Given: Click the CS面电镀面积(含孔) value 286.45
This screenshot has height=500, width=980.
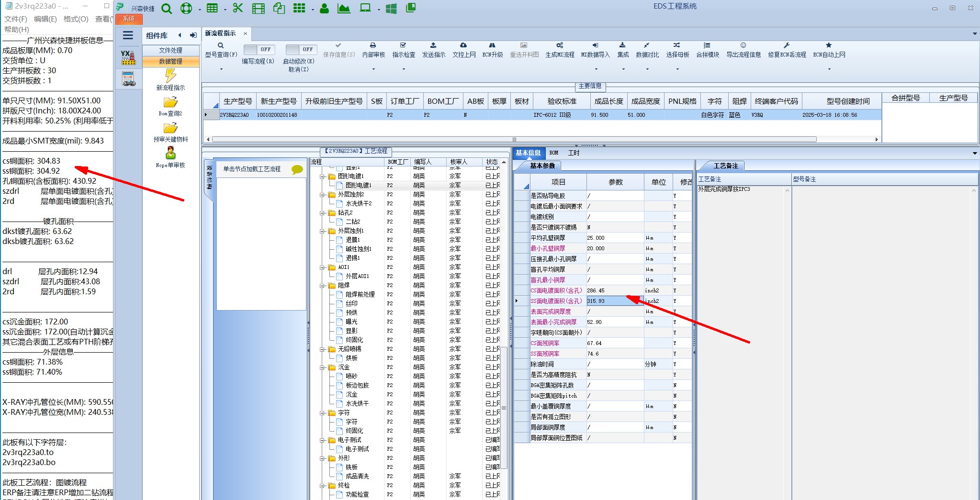Looking at the screenshot, I should [615, 290].
